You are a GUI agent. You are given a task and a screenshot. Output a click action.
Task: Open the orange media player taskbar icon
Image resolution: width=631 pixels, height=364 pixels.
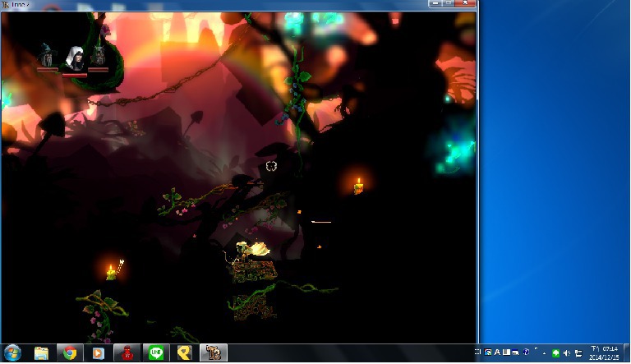point(99,353)
